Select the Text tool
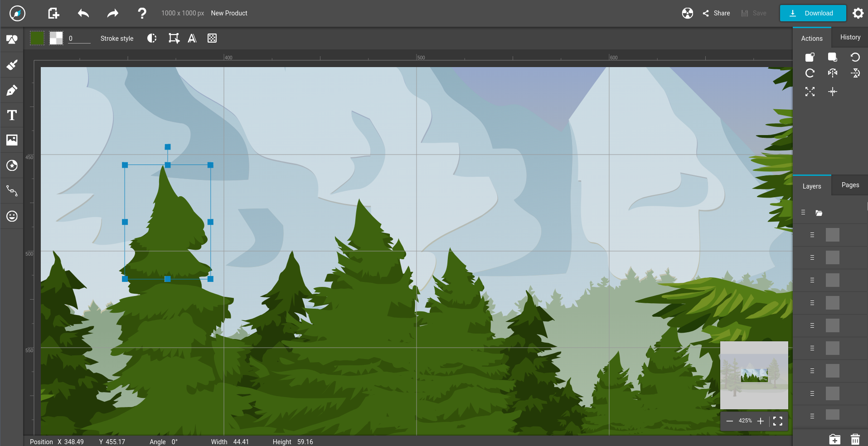 12,115
